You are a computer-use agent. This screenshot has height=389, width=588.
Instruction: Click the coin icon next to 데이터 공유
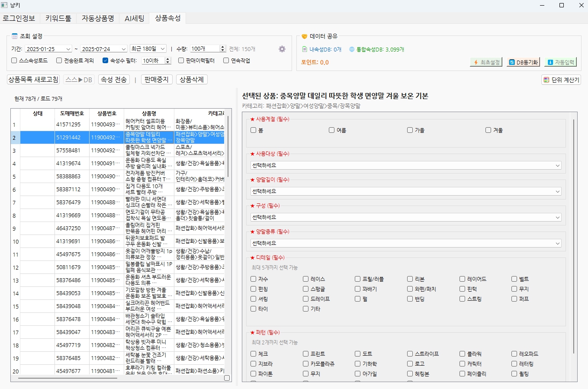coord(305,36)
